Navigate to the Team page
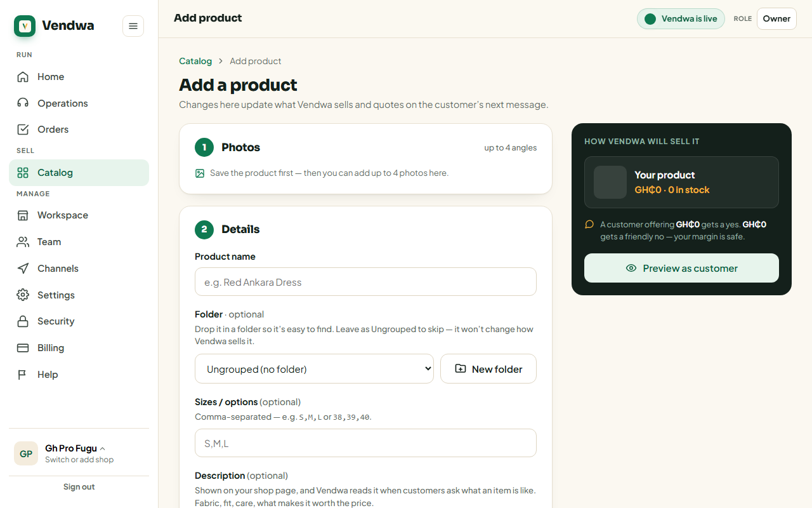 point(79,242)
